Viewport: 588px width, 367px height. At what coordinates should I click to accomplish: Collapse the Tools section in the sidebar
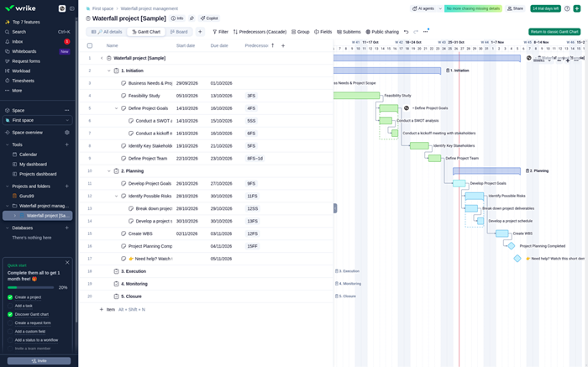click(x=7, y=144)
